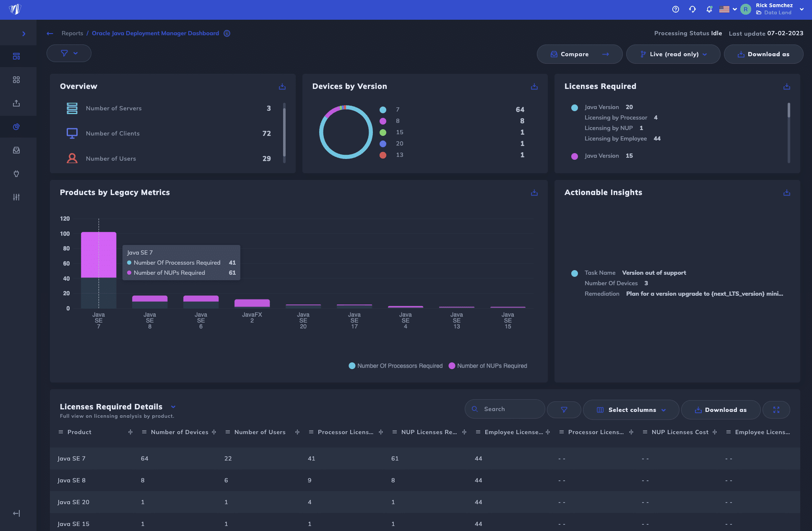This screenshot has width=812, height=531.
Task: Download the Devices by Version panel
Action: (534, 86)
